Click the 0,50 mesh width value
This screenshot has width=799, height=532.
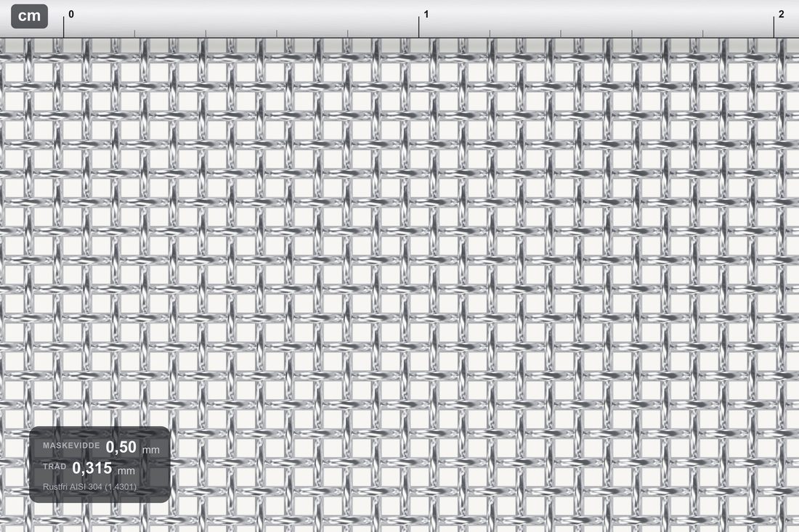click(x=121, y=447)
